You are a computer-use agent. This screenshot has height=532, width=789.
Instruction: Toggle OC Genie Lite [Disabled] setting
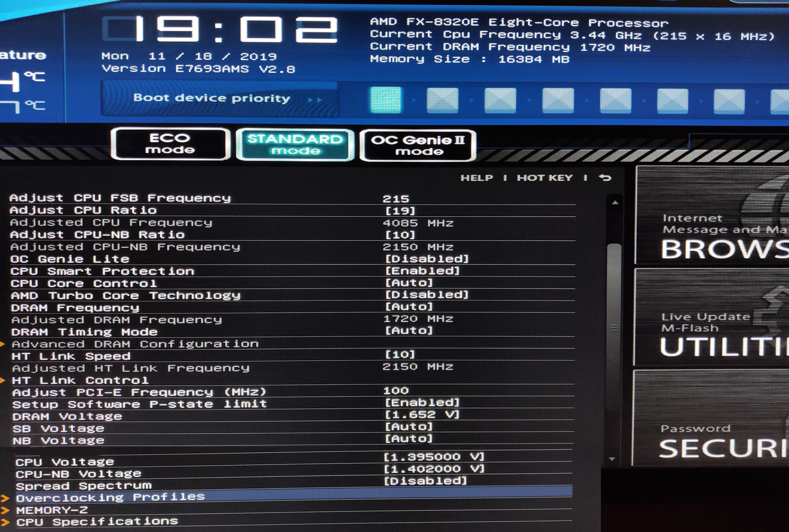tap(427, 259)
